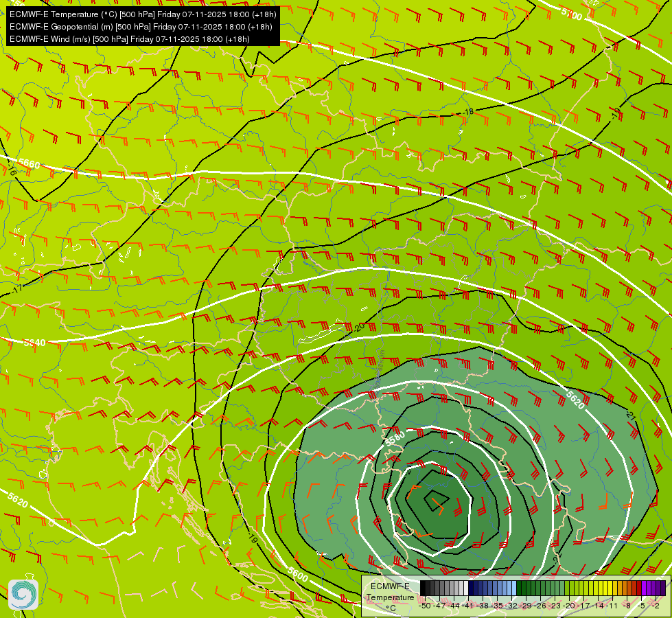672x618 pixels.
Task: Click the -16 isotherm label
Action: click(x=12, y=169)
